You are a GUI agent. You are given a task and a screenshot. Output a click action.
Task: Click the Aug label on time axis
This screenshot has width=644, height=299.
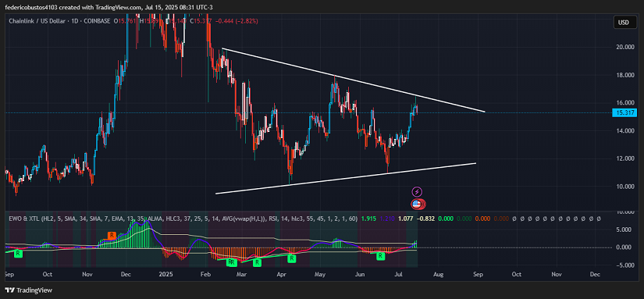click(x=438, y=273)
